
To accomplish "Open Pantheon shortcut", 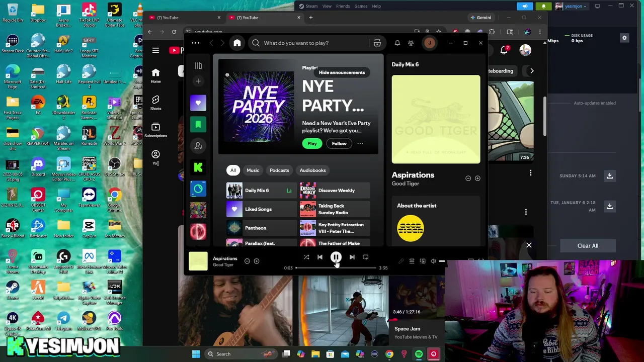I will point(261,228).
